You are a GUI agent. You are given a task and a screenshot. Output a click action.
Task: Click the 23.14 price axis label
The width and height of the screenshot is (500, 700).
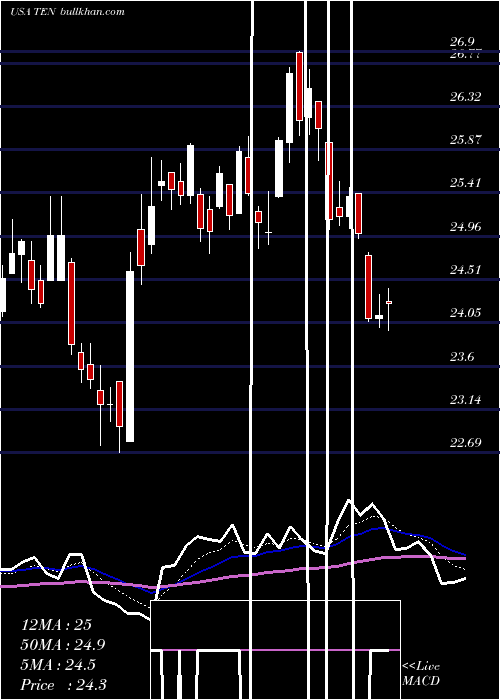pos(466,399)
